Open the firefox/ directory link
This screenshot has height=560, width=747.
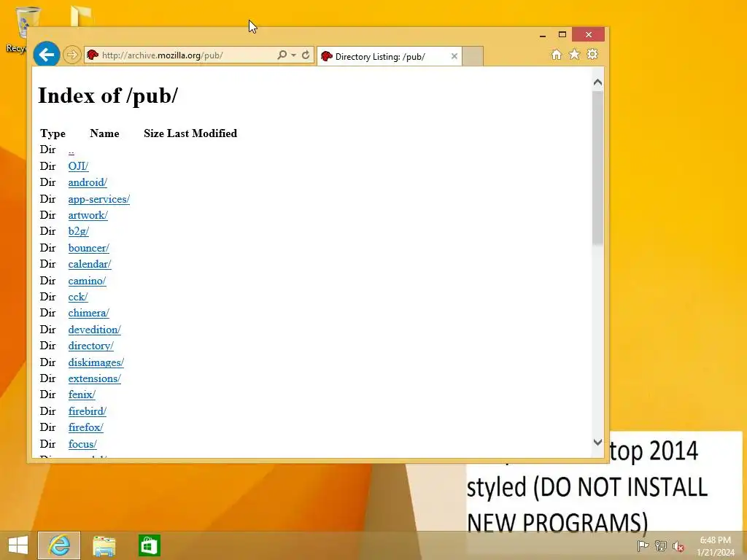pos(86,427)
